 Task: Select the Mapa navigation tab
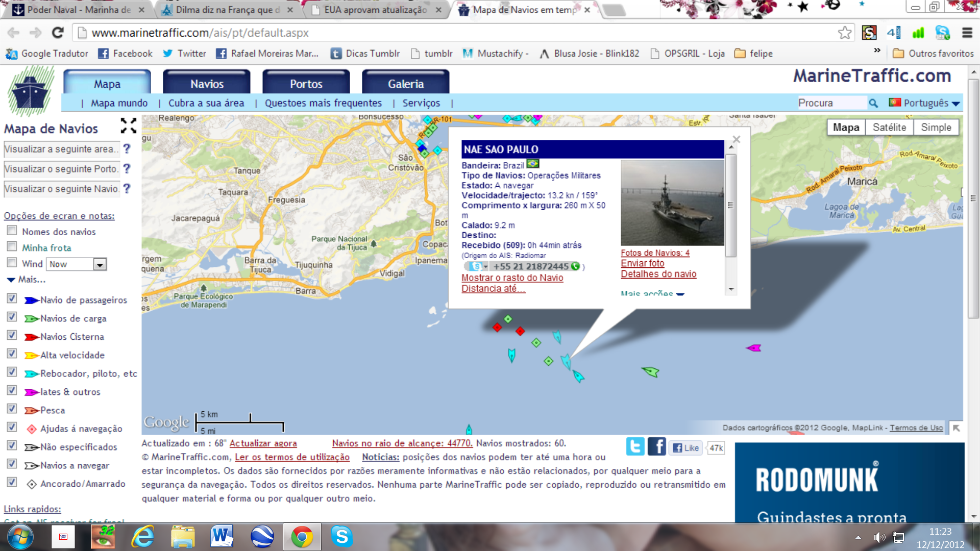[x=107, y=84]
